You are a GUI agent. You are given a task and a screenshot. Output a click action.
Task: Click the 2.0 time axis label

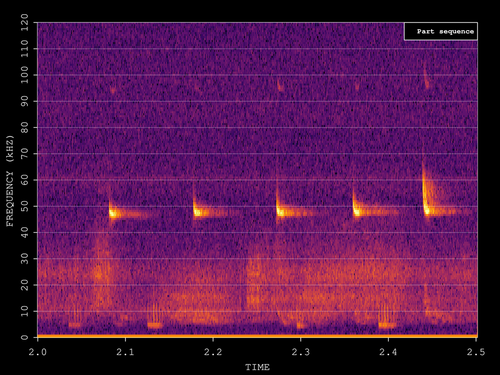coord(38,352)
